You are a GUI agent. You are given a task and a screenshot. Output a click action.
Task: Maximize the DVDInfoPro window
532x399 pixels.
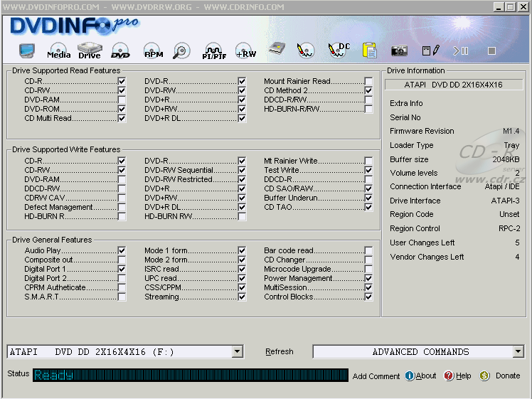pos(510,7)
